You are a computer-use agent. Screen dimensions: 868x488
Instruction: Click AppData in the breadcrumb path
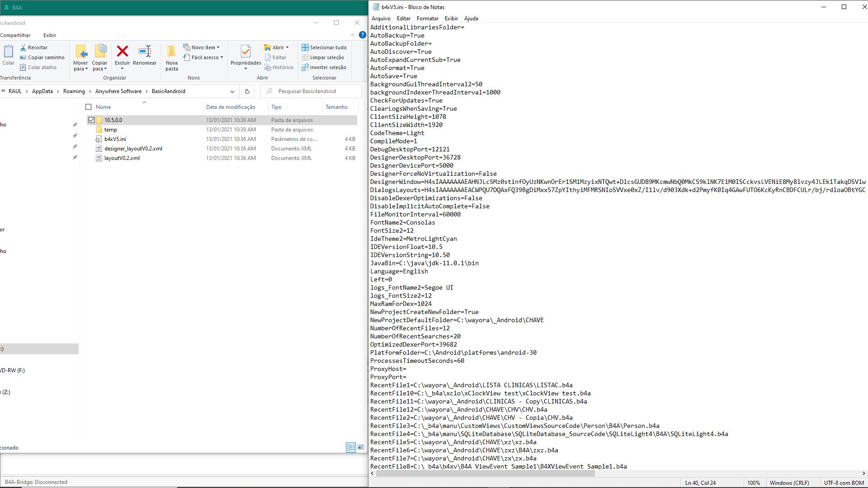(42, 91)
